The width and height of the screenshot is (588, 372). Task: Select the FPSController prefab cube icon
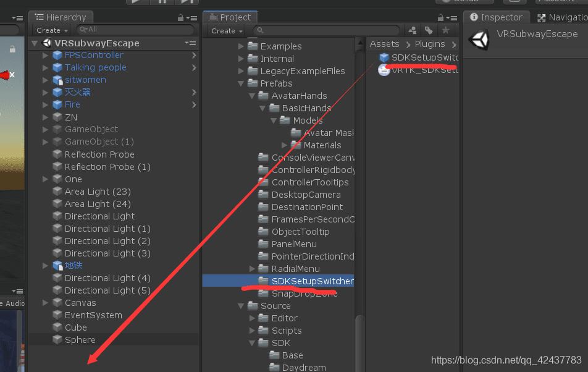tap(57, 55)
